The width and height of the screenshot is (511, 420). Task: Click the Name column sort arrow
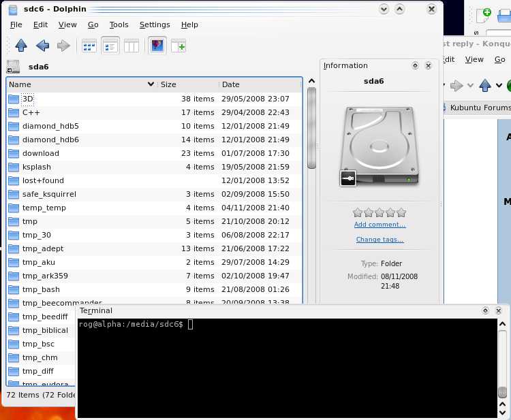click(151, 84)
